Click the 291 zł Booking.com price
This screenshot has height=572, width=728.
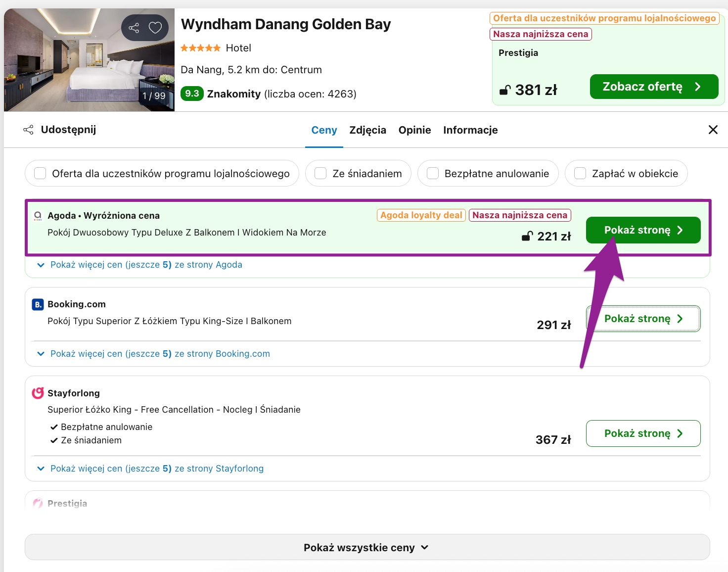(x=554, y=325)
